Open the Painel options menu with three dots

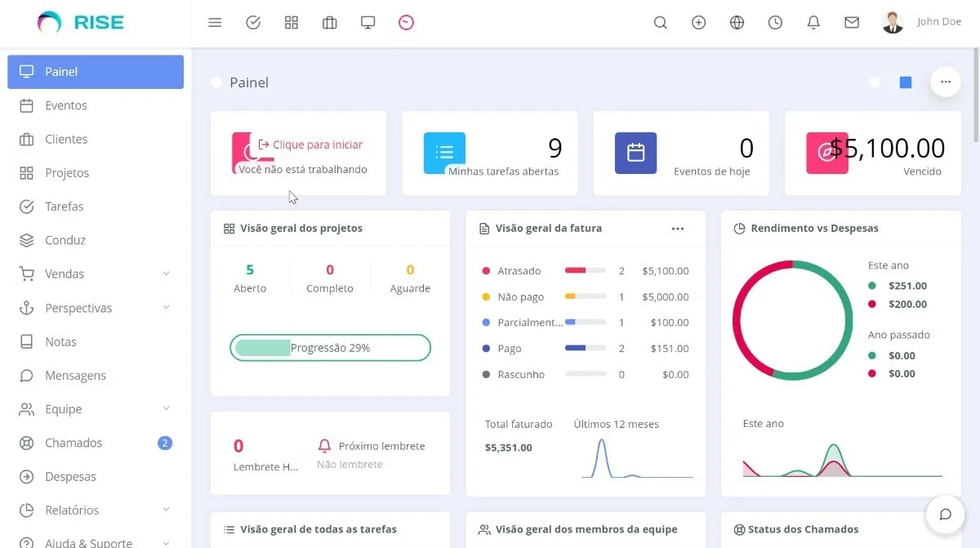tap(945, 82)
